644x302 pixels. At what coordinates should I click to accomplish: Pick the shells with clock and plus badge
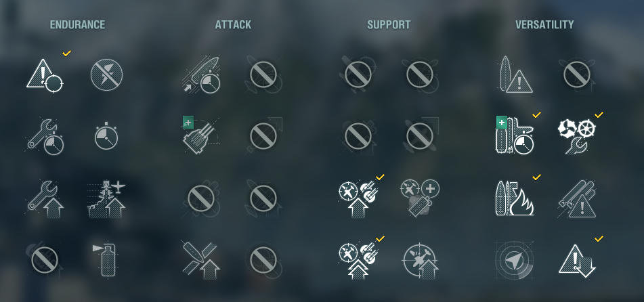[515, 135]
